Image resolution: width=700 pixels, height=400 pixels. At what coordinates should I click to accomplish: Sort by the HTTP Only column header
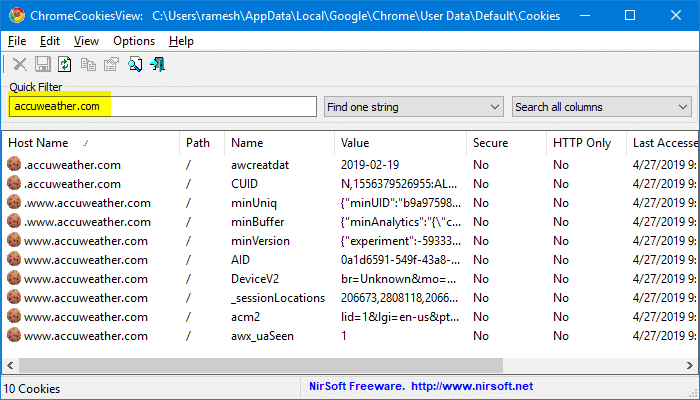coord(586,143)
